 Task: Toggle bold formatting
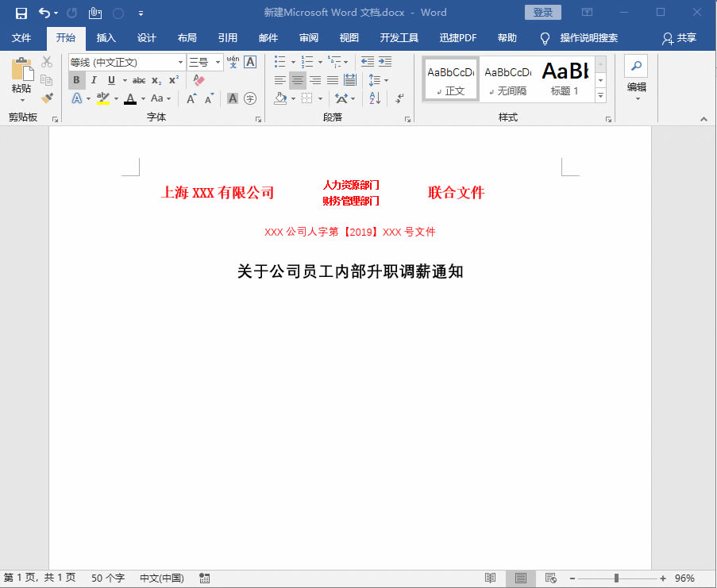click(76, 79)
